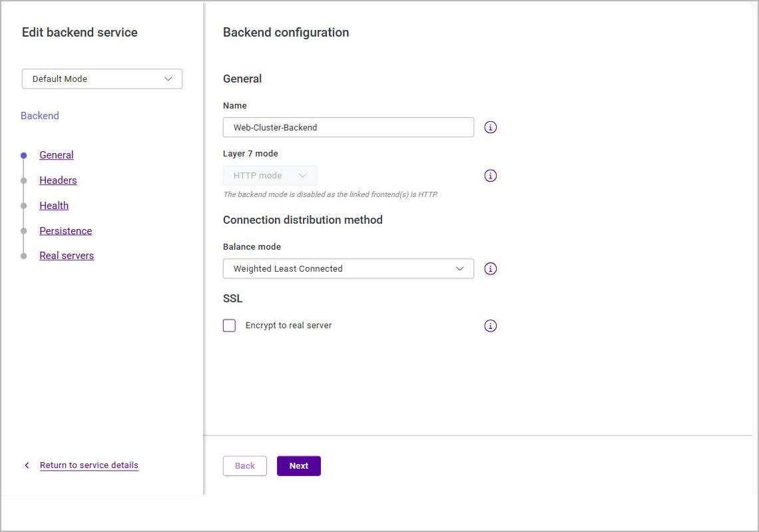Click the back chevron beside Return to service details
Image resolution: width=759 pixels, height=532 pixels.
point(27,465)
